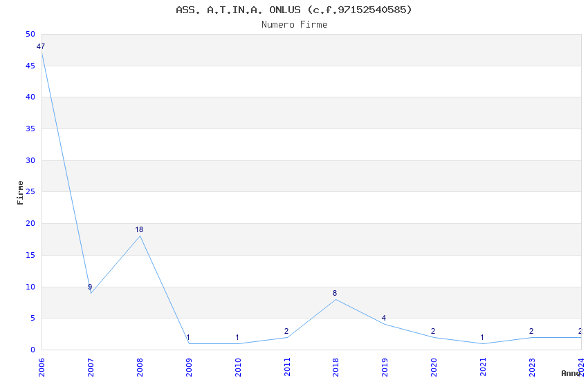Select y-axis label 25
Image resolution: width=588 pixels, height=380 pixels.
click(x=30, y=191)
